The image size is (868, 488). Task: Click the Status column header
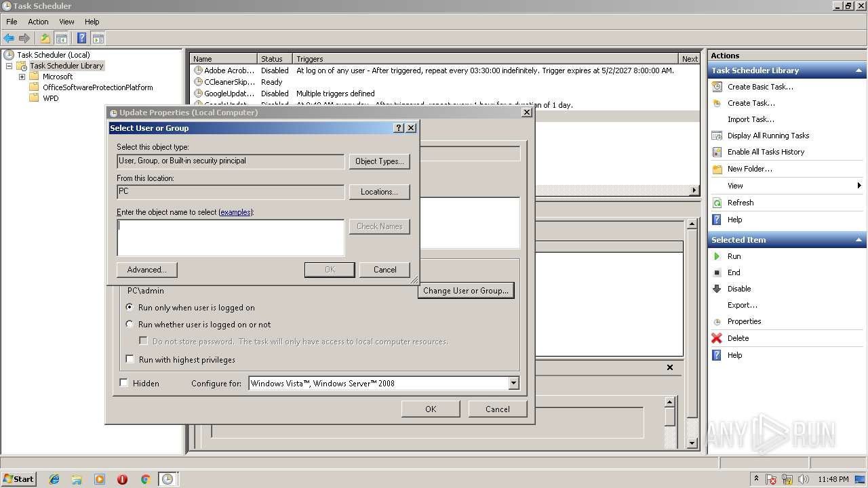pyautogui.click(x=275, y=59)
